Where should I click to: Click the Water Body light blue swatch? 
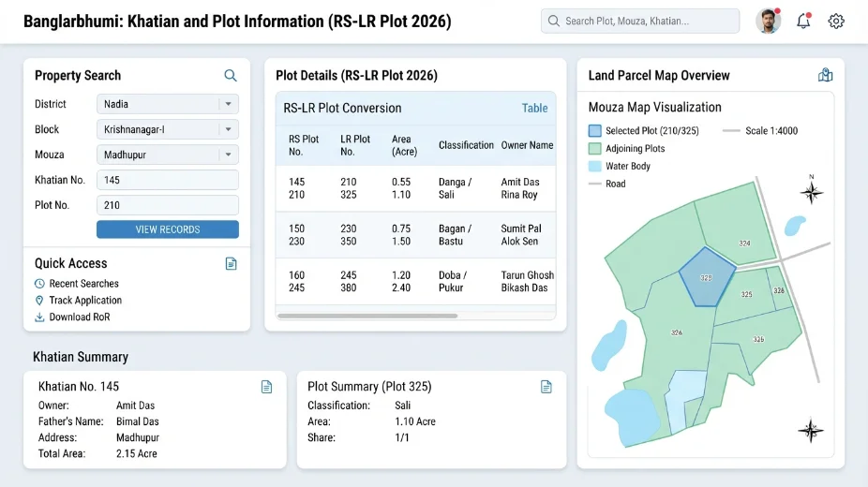pos(594,167)
